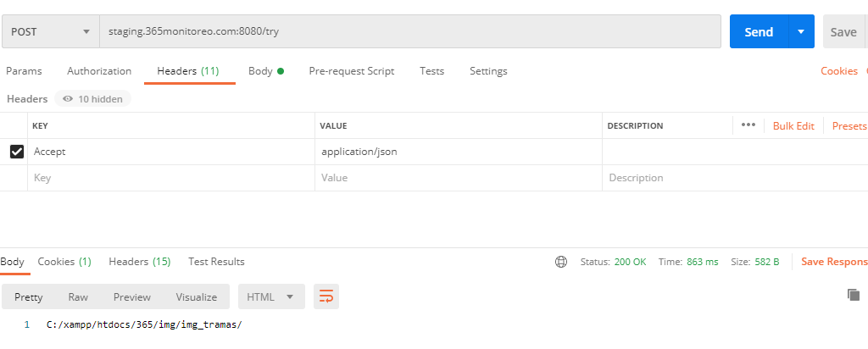Click the globe network icon near Status
This screenshot has width=868, height=349.
pos(561,262)
